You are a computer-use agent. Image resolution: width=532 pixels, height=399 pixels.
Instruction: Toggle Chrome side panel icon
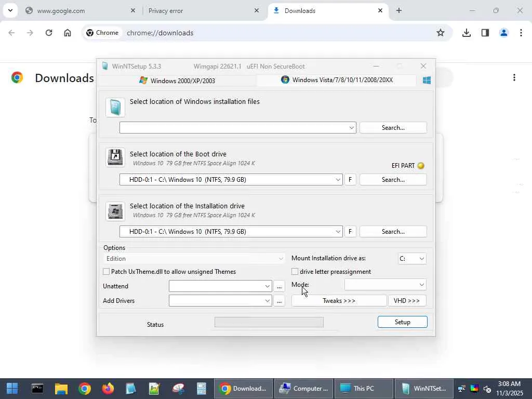pos(485,33)
